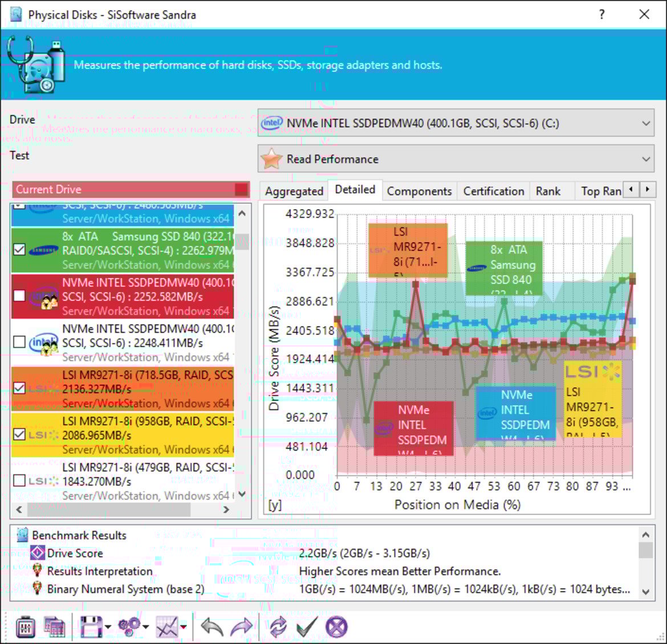The width and height of the screenshot is (667, 644).
Task: Click the [y] axis toggle under chart
Action: (x=275, y=505)
